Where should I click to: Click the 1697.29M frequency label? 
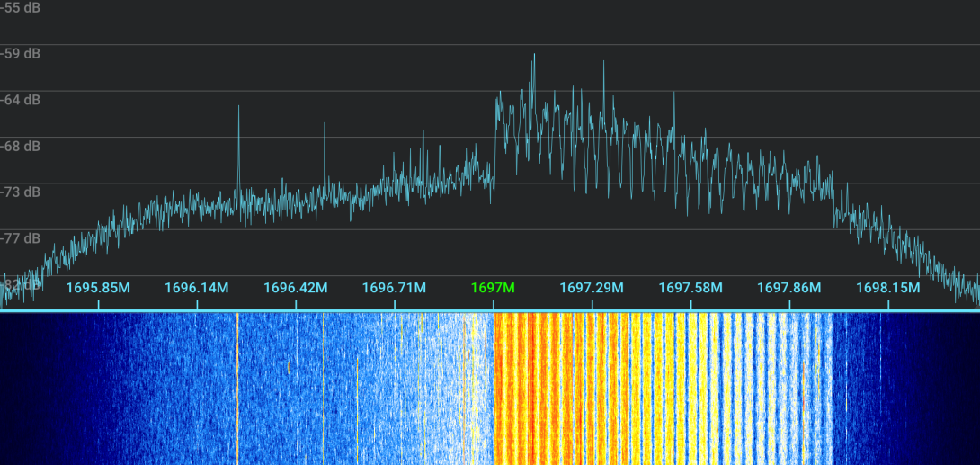[592, 288]
